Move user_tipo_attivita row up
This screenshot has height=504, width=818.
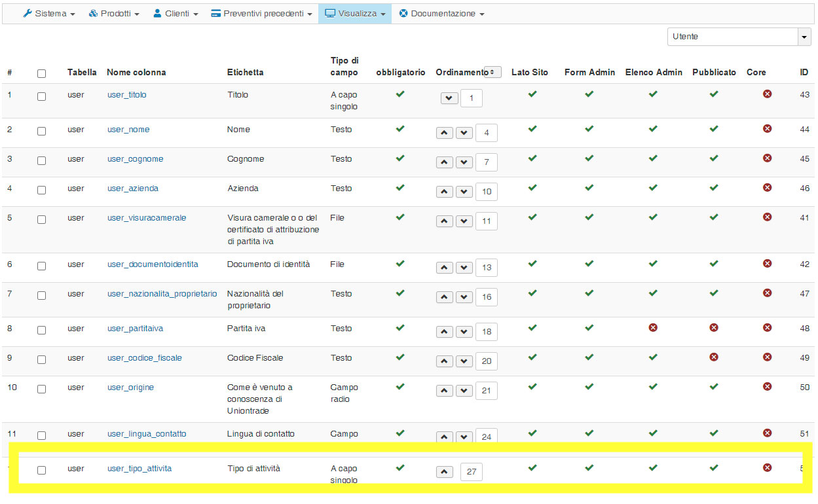coord(445,472)
